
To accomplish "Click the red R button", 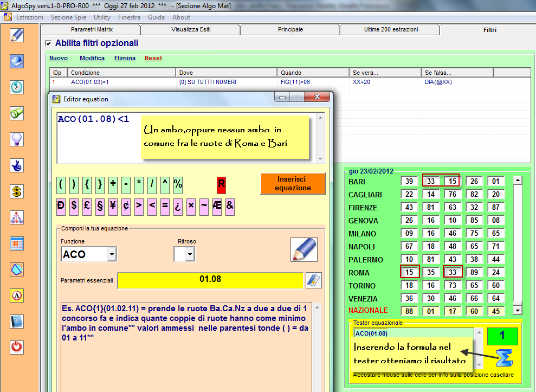I will coord(221,184).
